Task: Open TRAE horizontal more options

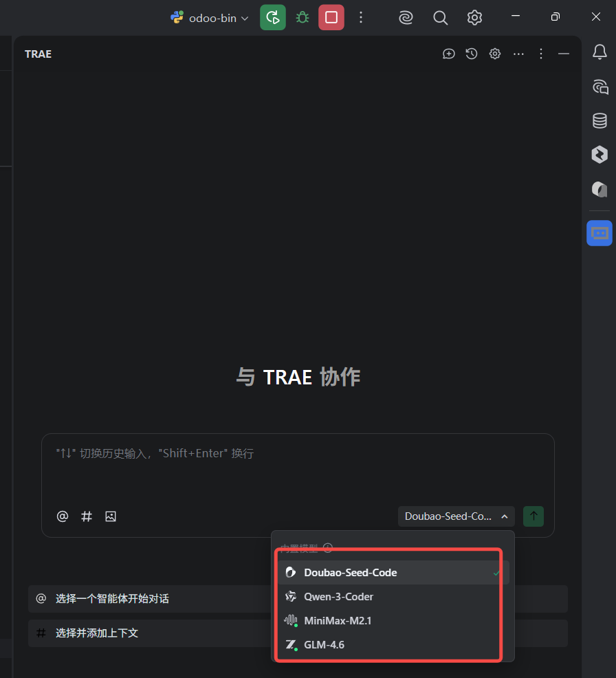Action: point(518,54)
